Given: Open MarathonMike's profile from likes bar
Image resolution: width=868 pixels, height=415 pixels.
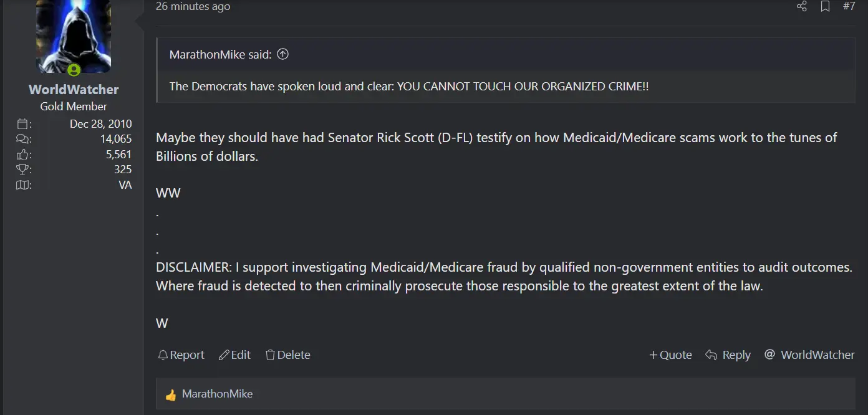Looking at the screenshot, I should [217, 394].
